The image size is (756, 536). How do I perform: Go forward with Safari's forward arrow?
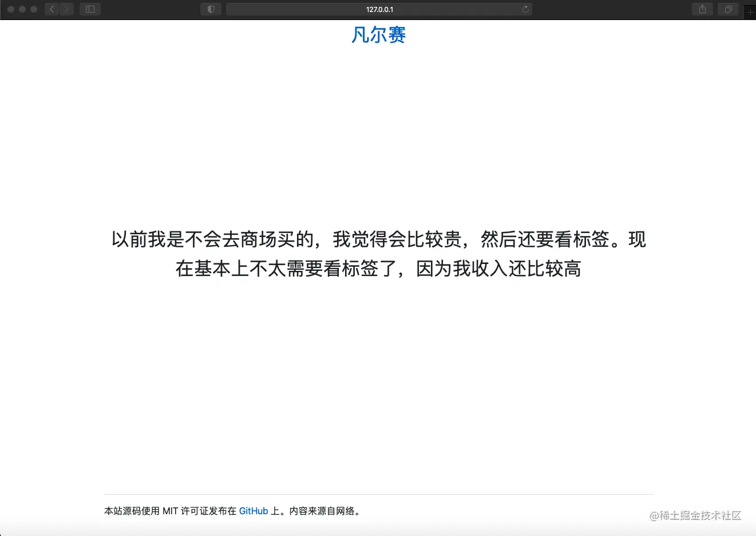pyautogui.click(x=66, y=9)
